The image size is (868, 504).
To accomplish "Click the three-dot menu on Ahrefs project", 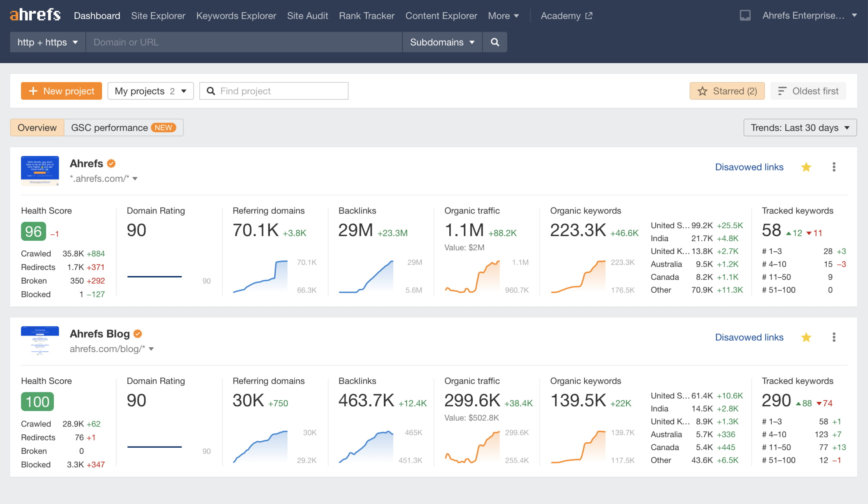I will pyautogui.click(x=833, y=167).
